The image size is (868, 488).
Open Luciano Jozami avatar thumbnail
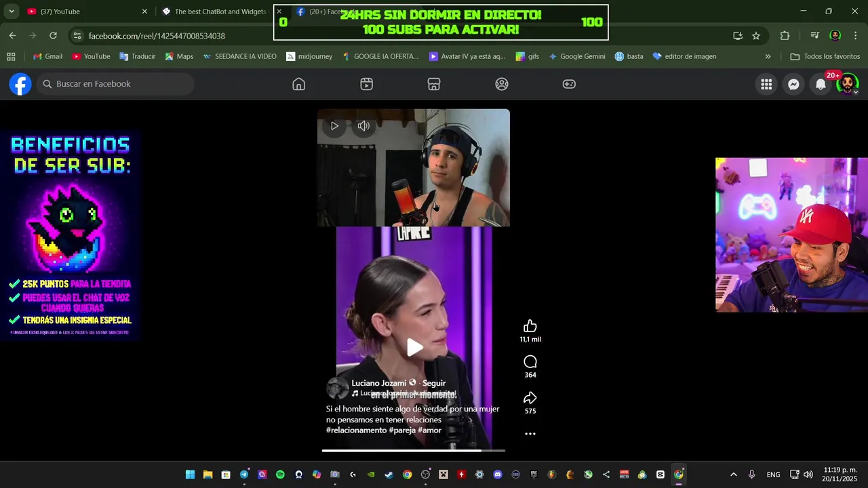coord(337,388)
